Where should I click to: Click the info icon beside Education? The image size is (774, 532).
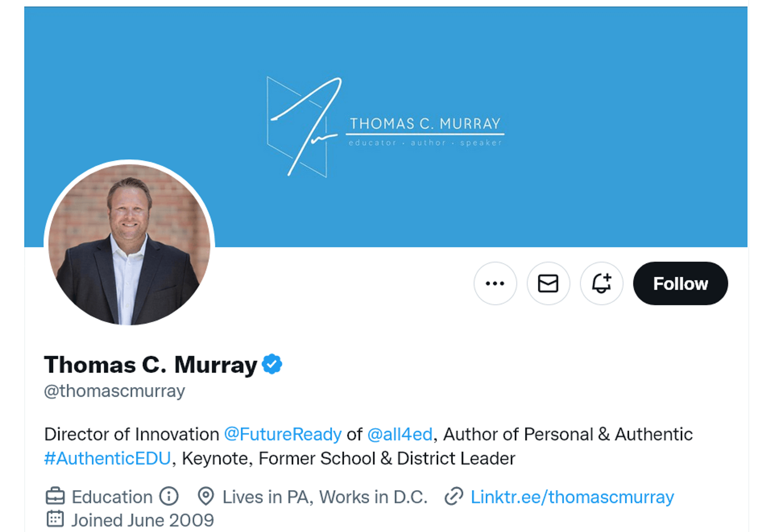(x=169, y=496)
